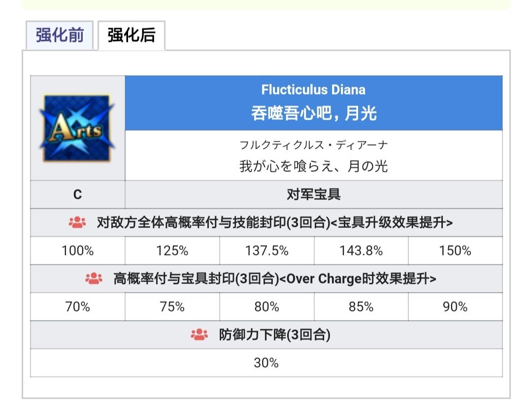Click the group icon beside 防御力下降
532x406 pixels.
click(199, 335)
